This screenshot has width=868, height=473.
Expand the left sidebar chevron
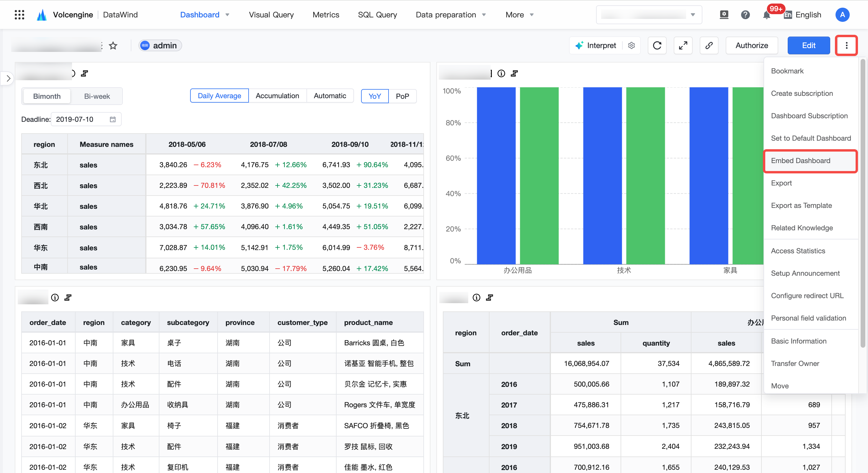[x=8, y=78]
